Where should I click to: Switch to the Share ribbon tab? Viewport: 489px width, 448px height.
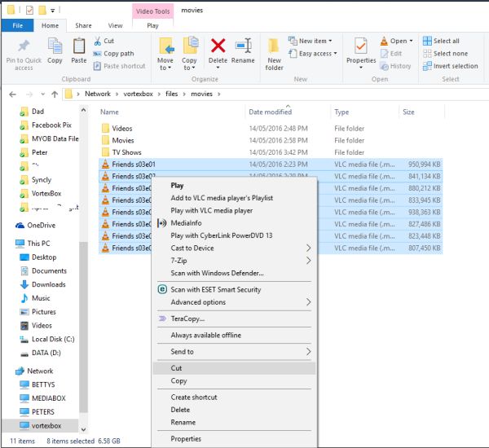click(83, 25)
